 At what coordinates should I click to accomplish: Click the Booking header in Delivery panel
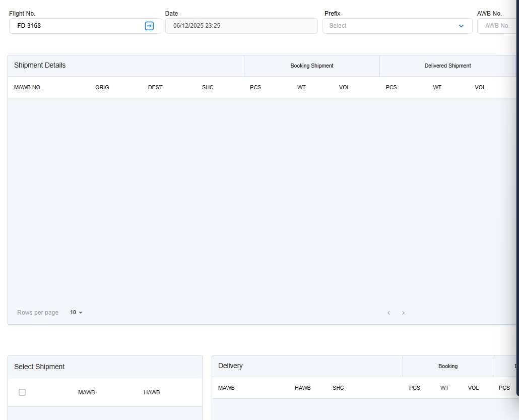point(447,367)
